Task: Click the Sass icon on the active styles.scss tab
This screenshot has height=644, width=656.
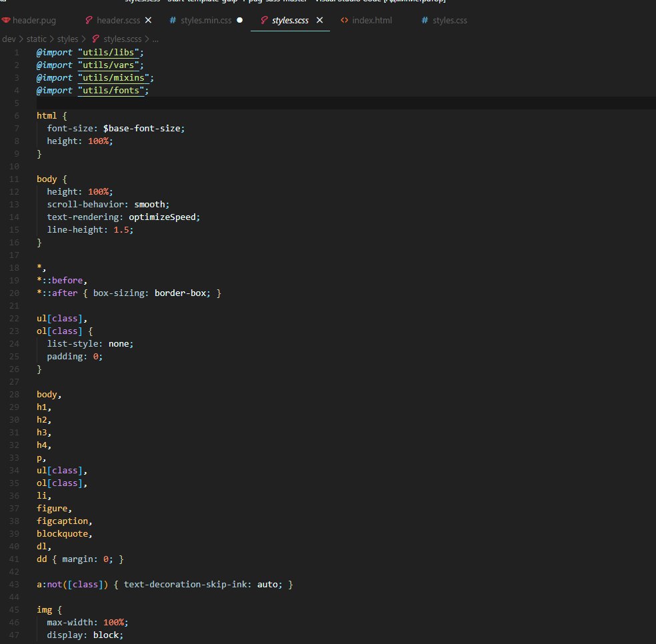Action: (x=265, y=21)
